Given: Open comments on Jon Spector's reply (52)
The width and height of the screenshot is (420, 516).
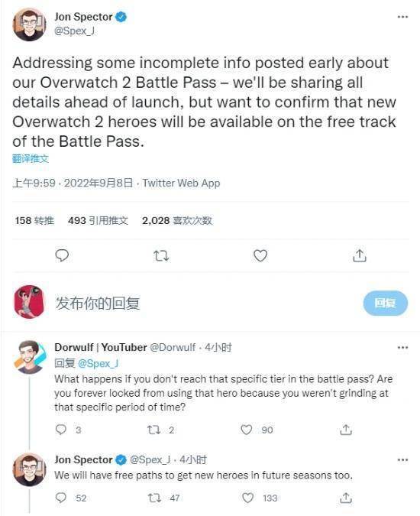Looking at the screenshot, I should (x=61, y=498).
